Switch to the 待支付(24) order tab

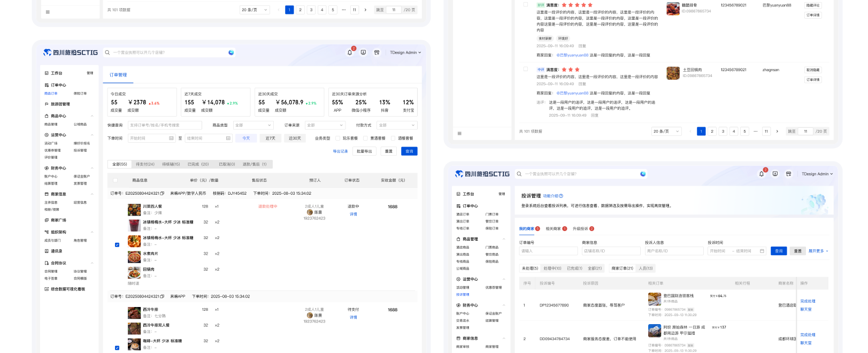(x=145, y=164)
